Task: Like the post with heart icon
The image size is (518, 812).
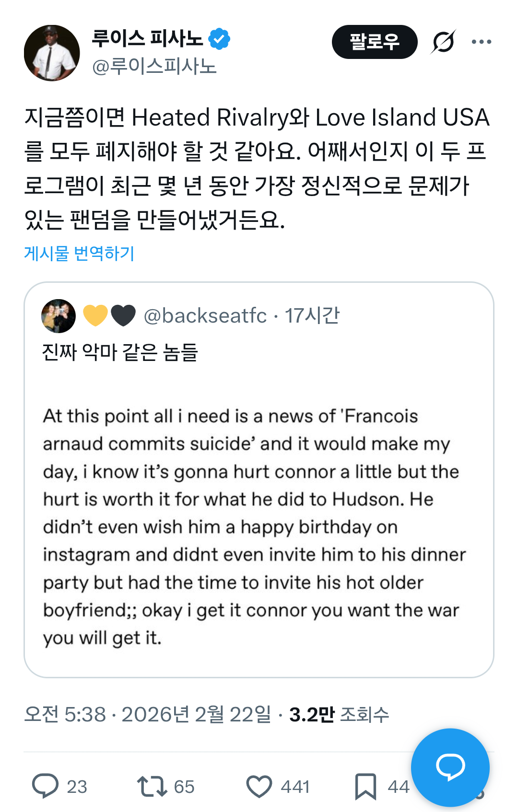Action: tap(259, 786)
